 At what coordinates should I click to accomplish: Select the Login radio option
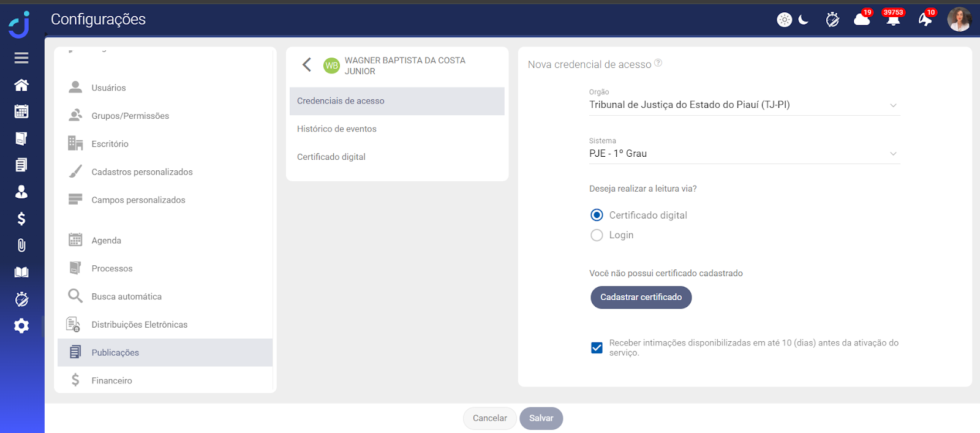click(x=597, y=235)
